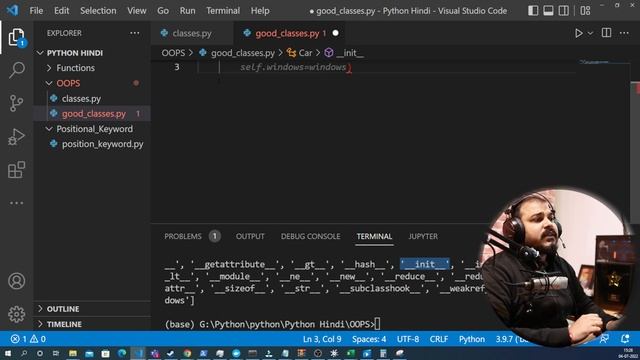
Task: Open the Extensions view
Action: coord(16,170)
